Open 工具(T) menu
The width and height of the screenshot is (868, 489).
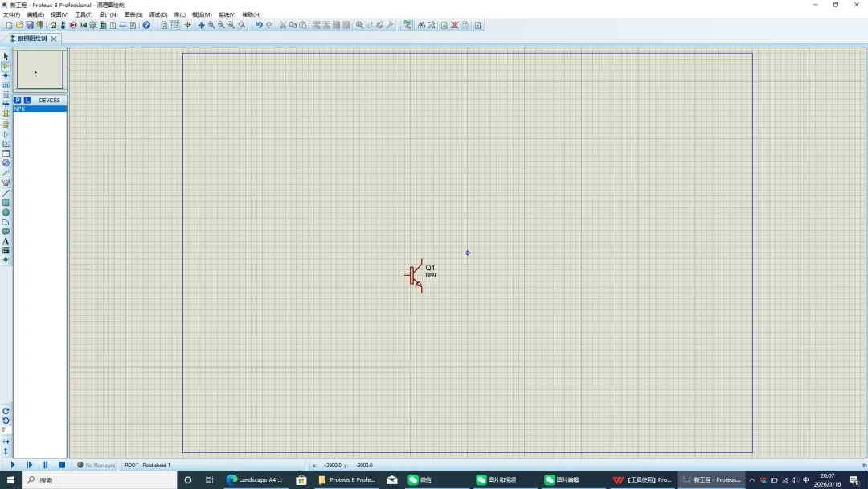(84, 15)
